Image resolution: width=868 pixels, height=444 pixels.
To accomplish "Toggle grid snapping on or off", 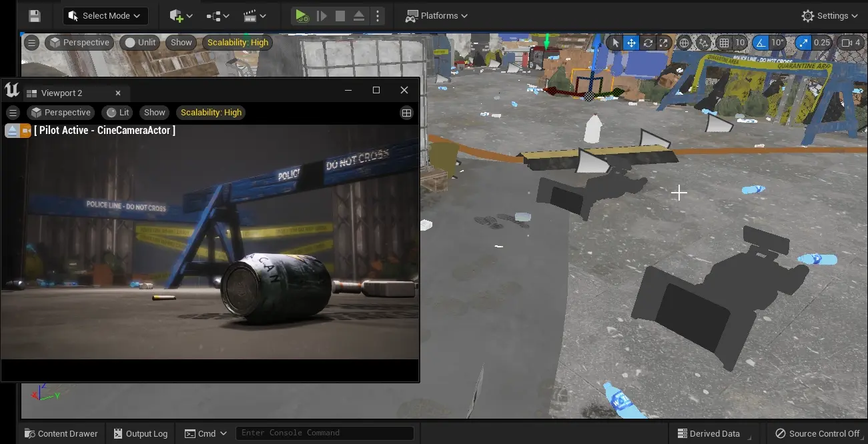I will 724,43.
